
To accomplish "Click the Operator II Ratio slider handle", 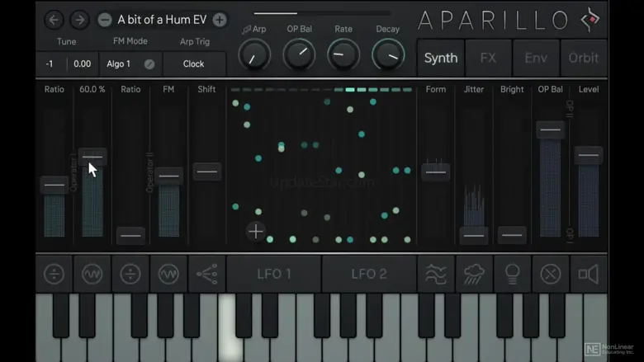I will pyautogui.click(x=130, y=236).
